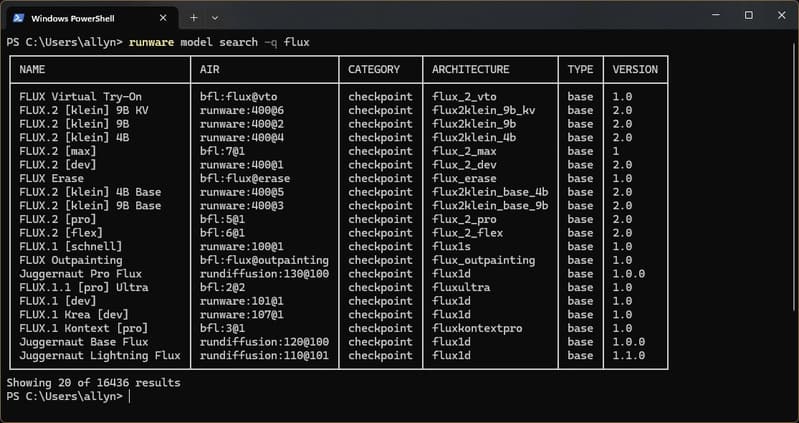The height and width of the screenshot is (423, 799).
Task: Click AIR value 'runware:400@6'
Action: pyautogui.click(x=242, y=111)
